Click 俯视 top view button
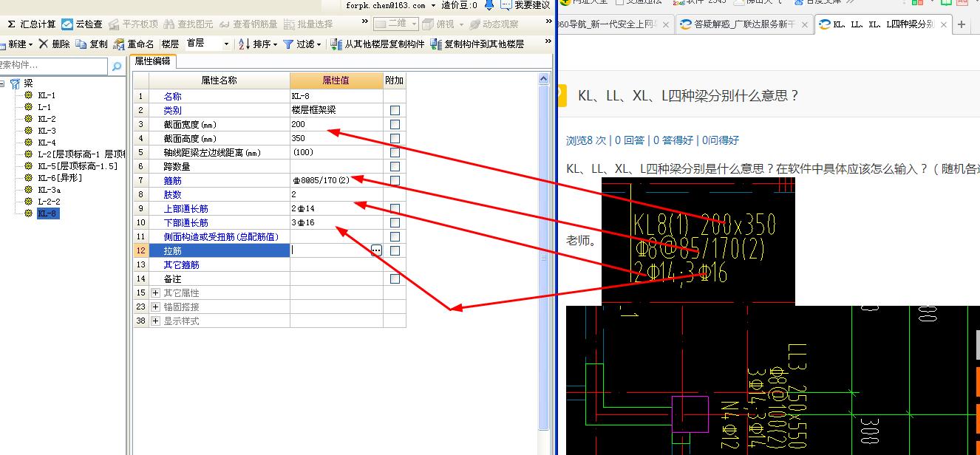This screenshot has width=980, height=455. 443,24
